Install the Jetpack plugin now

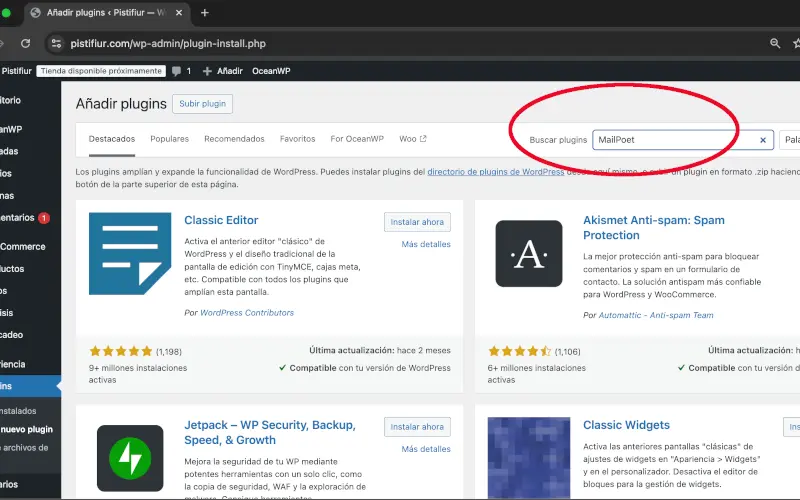417,427
